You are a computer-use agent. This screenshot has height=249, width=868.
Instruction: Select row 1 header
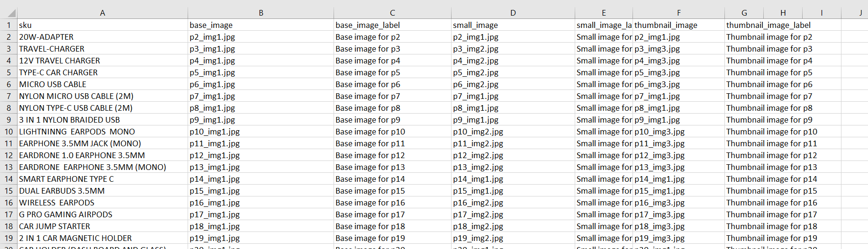pos(9,25)
